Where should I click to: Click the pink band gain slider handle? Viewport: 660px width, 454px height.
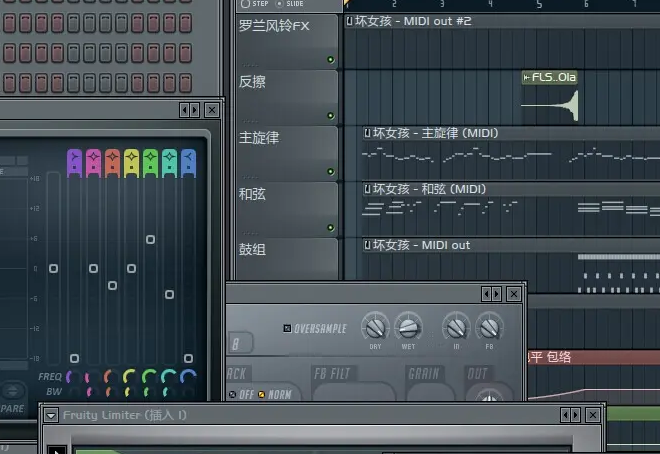(x=93, y=268)
